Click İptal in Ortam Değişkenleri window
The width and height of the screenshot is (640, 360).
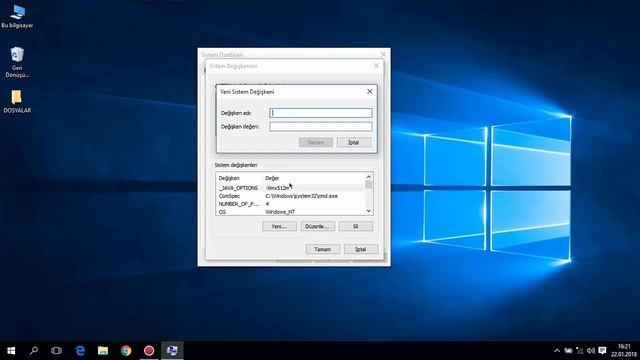pyautogui.click(x=361, y=249)
